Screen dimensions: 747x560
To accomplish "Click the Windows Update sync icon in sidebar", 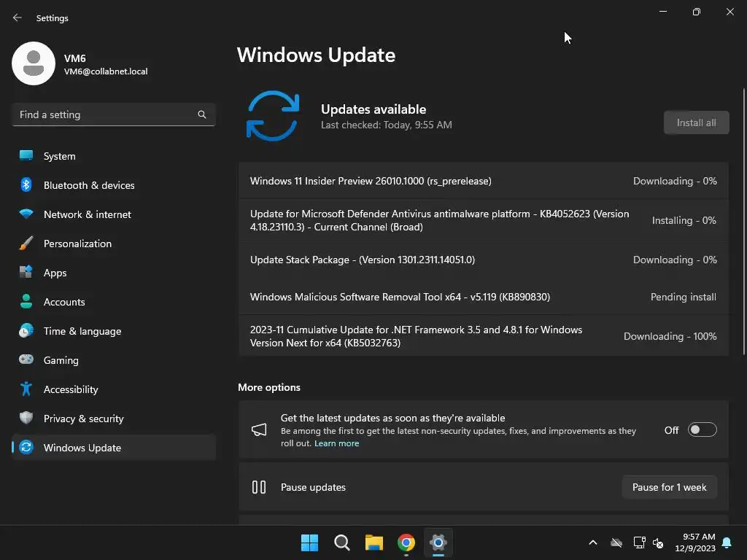I will (x=26, y=447).
